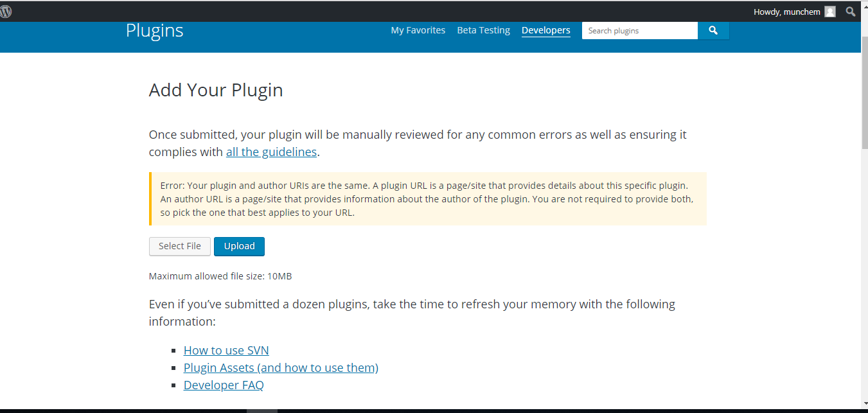
Task: Click the admin bar search magnifier
Action: click(x=851, y=12)
